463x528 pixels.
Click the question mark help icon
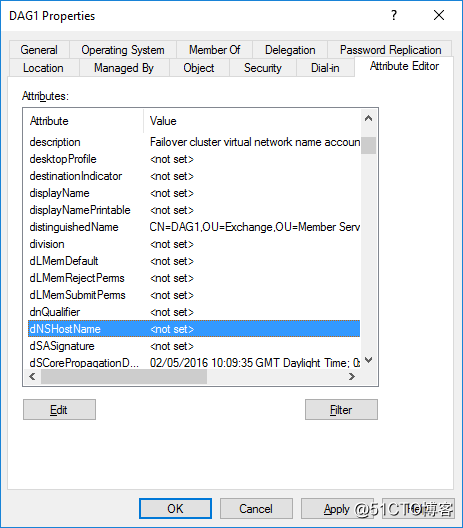click(x=394, y=15)
